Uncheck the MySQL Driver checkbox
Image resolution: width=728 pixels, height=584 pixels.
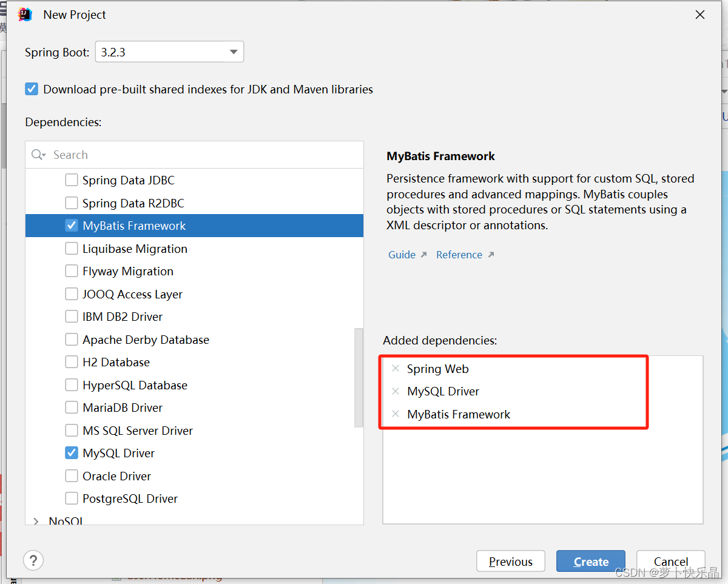click(x=72, y=453)
